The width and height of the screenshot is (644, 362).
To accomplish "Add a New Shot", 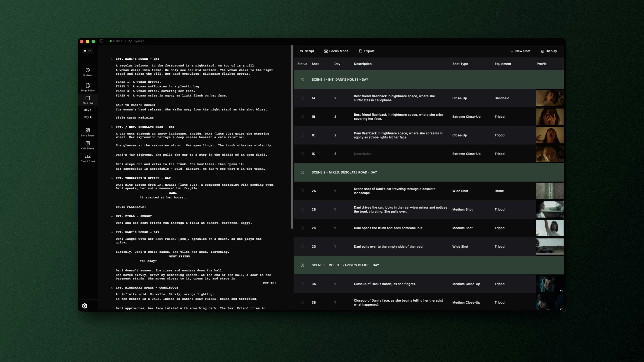I will (520, 51).
